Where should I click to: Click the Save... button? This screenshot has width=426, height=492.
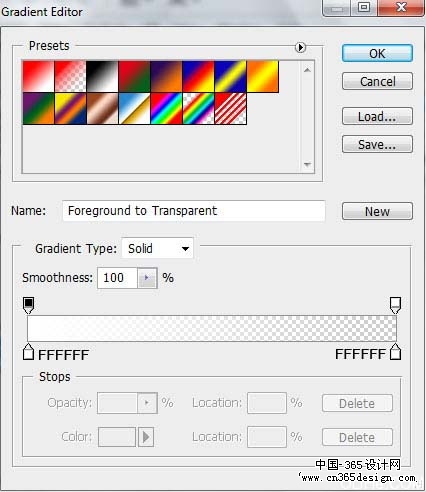coord(377,144)
